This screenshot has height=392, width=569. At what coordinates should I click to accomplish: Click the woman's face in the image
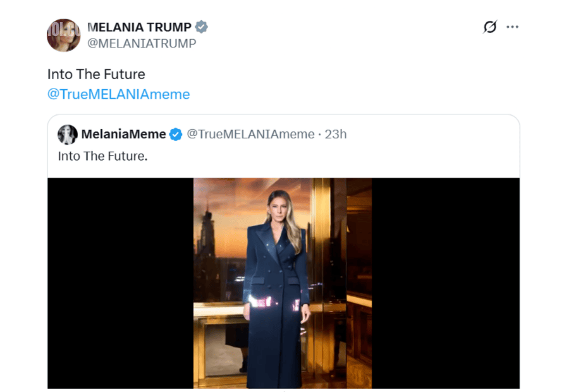point(278,210)
